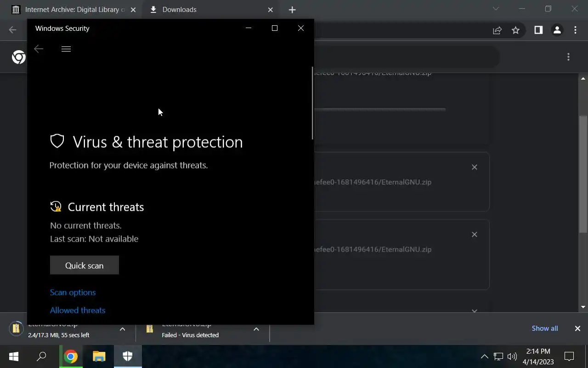Go back in Windows Security
The height and width of the screenshot is (368, 588).
click(x=39, y=49)
